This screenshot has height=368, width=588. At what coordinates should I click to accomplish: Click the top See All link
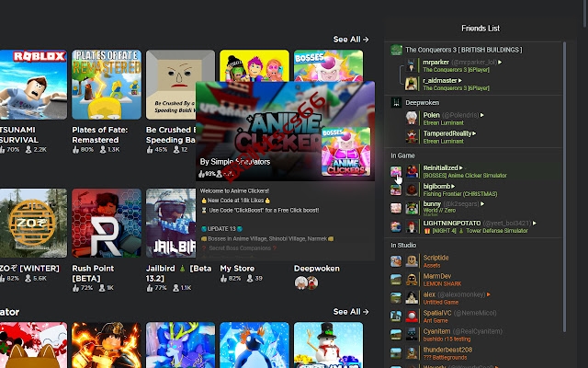coord(351,40)
